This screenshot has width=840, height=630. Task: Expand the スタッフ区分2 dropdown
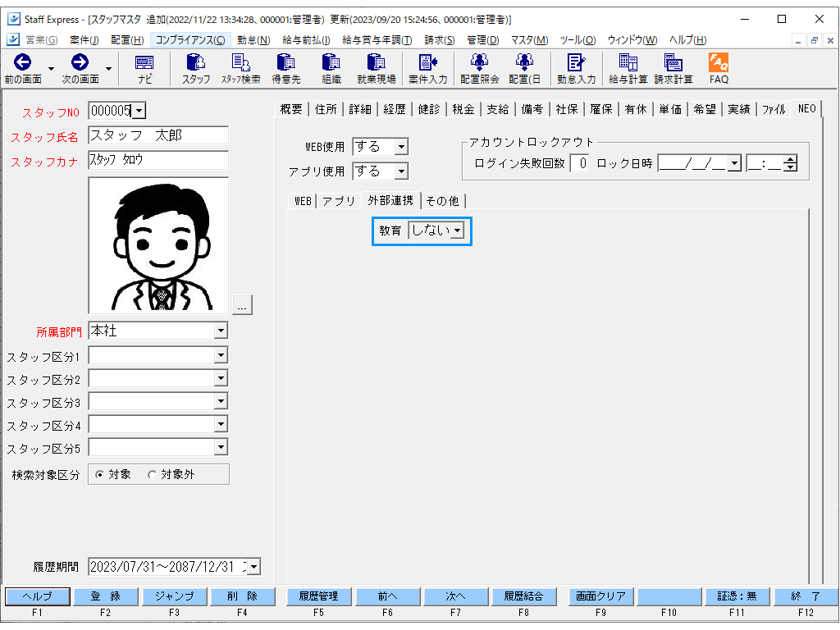click(x=221, y=378)
